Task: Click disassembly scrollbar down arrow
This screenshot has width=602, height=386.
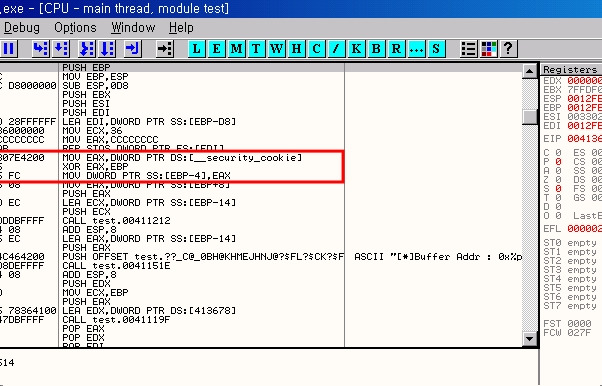Action: coord(529,339)
